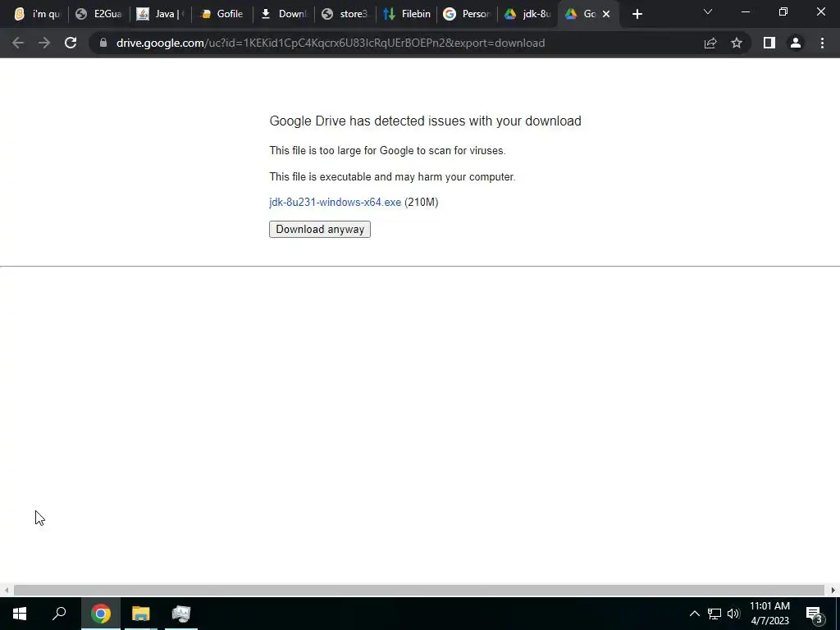Click the Chrome taskbar icon
Viewport: 840px width, 630px height.
[x=101, y=614]
